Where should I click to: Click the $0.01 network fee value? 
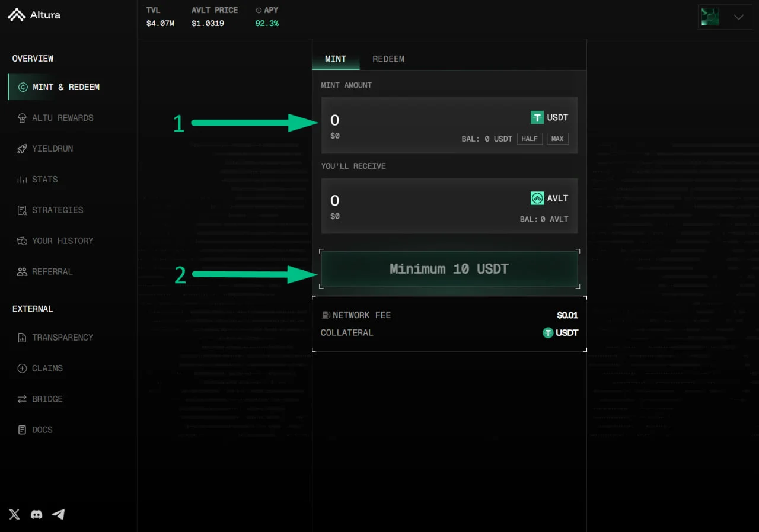pos(567,315)
